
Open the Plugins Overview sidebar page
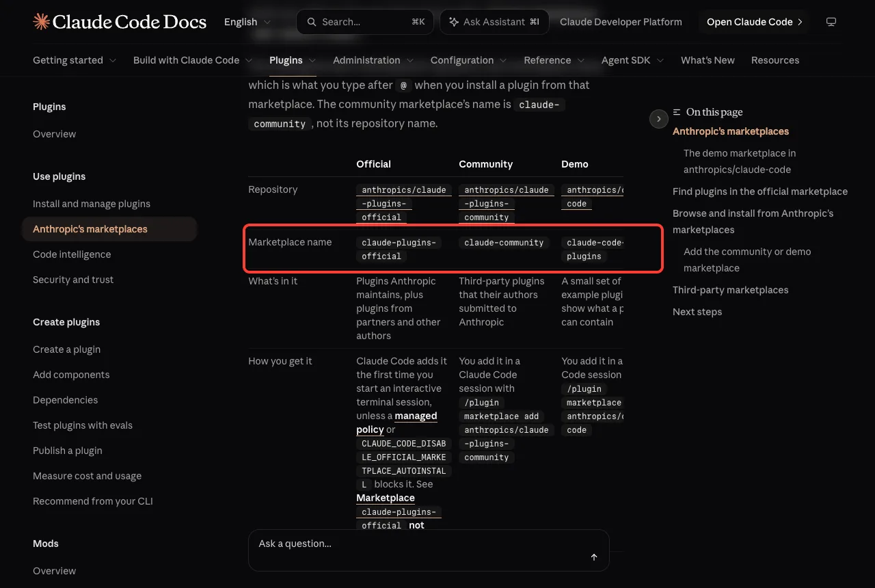point(55,134)
